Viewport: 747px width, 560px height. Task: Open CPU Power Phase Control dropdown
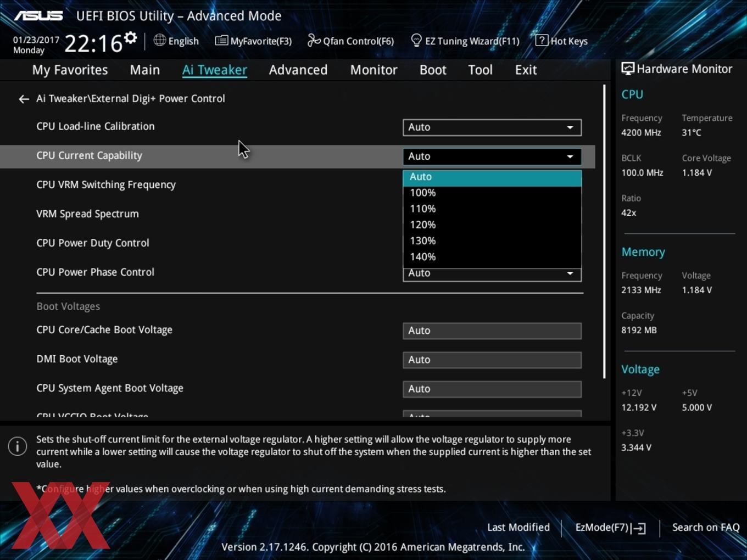click(492, 275)
